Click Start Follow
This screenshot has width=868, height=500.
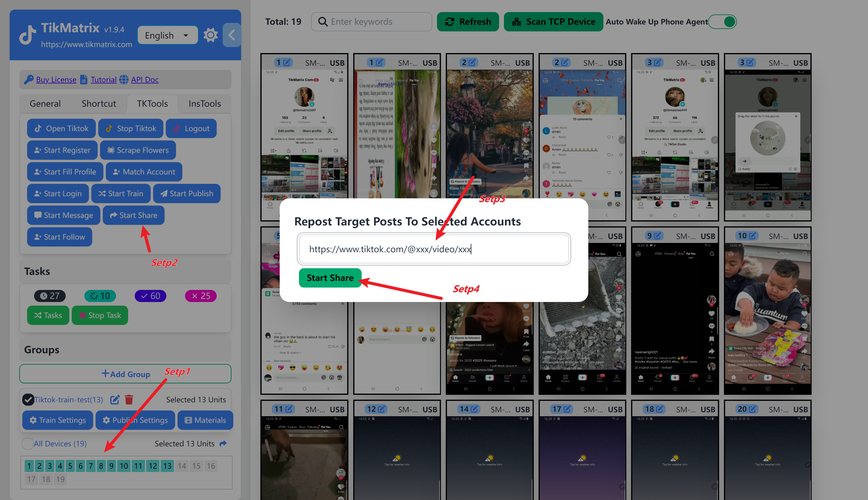coord(60,237)
